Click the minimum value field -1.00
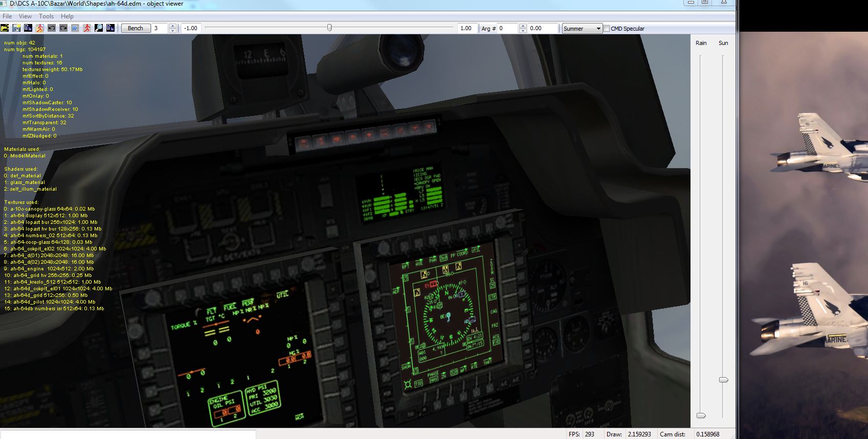 pyautogui.click(x=191, y=28)
